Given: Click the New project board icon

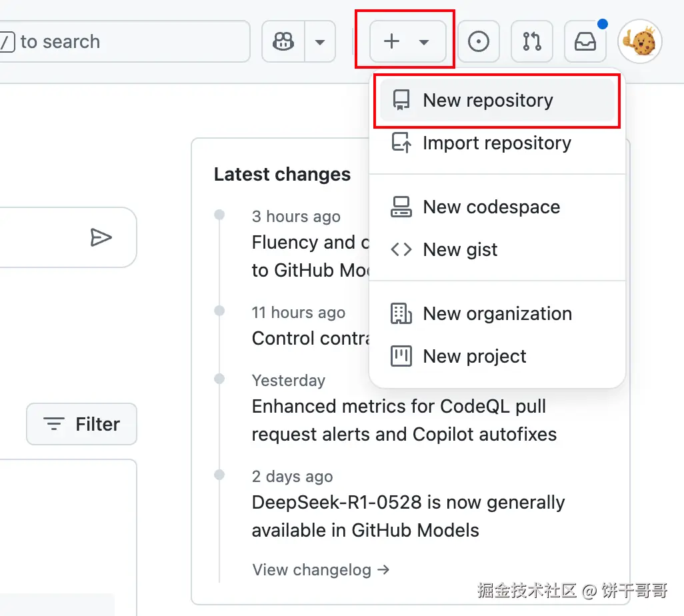Looking at the screenshot, I should pyautogui.click(x=401, y=356).
